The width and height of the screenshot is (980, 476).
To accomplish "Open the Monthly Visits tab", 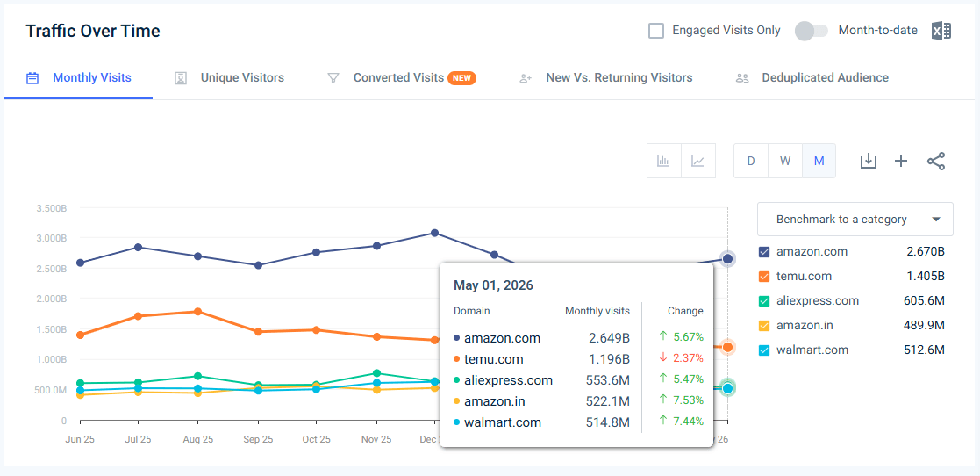I will point(79,78).
